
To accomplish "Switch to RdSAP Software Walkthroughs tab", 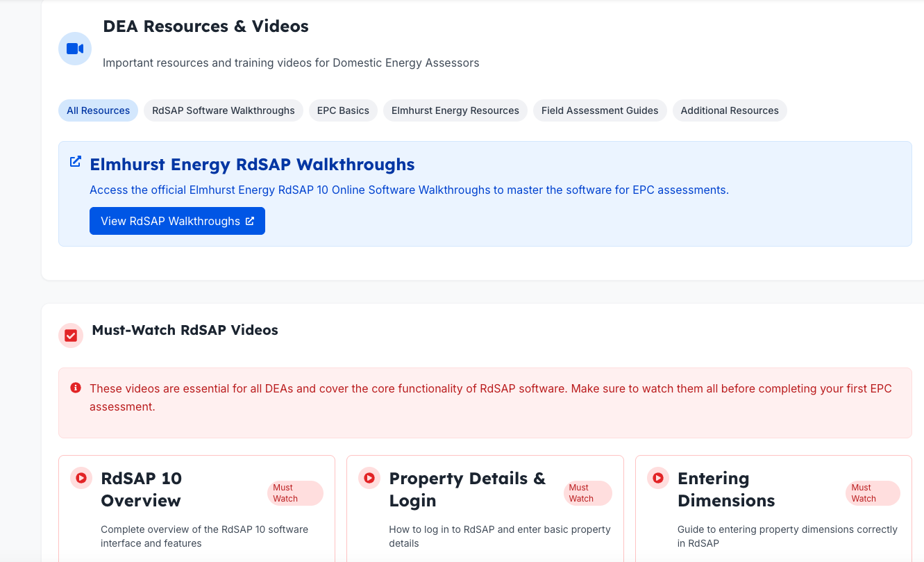I will click(x=223, y=110).
